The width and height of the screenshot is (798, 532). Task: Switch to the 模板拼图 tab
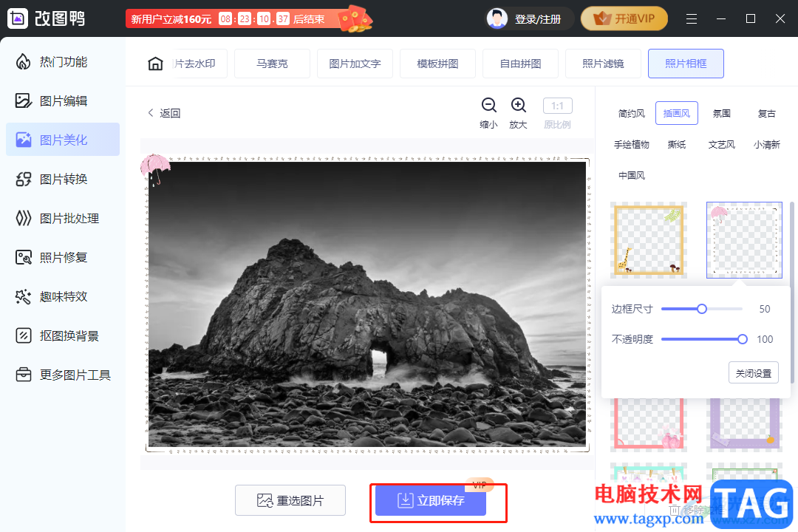(x=437, y=64)
